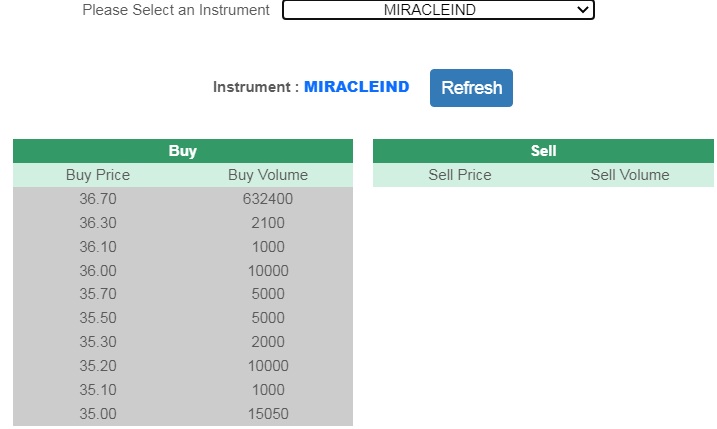
Task: Click the green Buy table header
Action: pyautogui.click(x=183, y=151)
